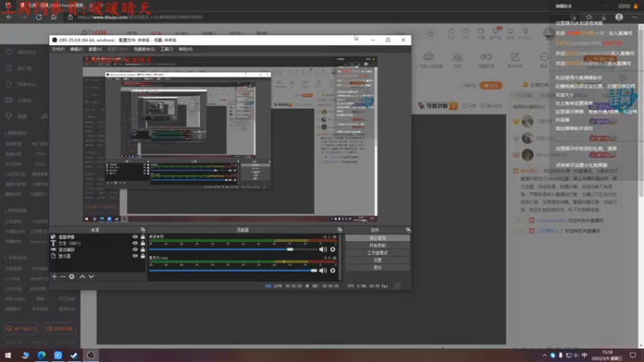Pop out the Sources dock panel
The image size is (644, 362).
[142, 230]
